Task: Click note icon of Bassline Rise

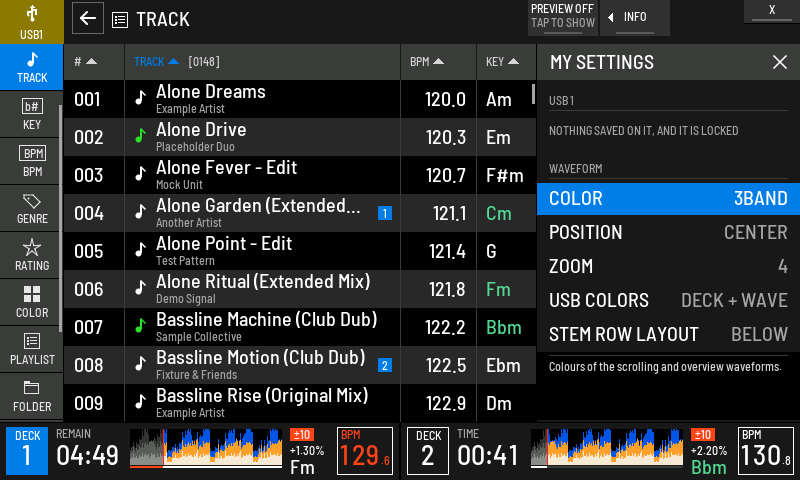Action: (140, 402)
